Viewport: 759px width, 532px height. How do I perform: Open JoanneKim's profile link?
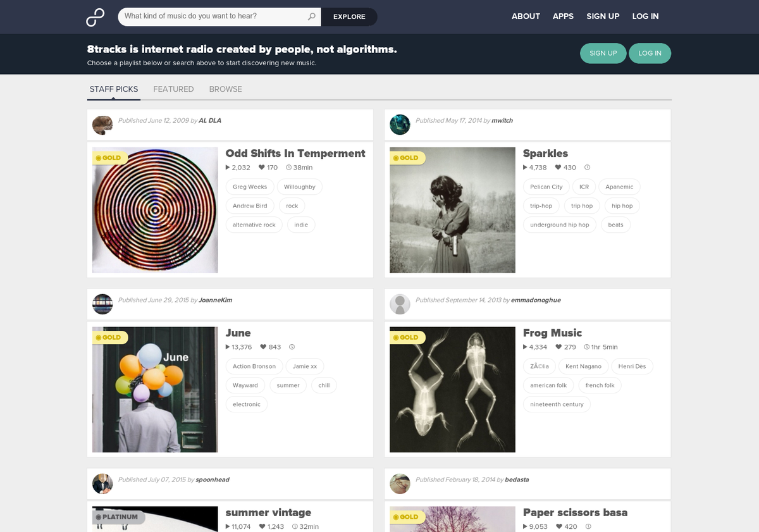tap(215, 300)
